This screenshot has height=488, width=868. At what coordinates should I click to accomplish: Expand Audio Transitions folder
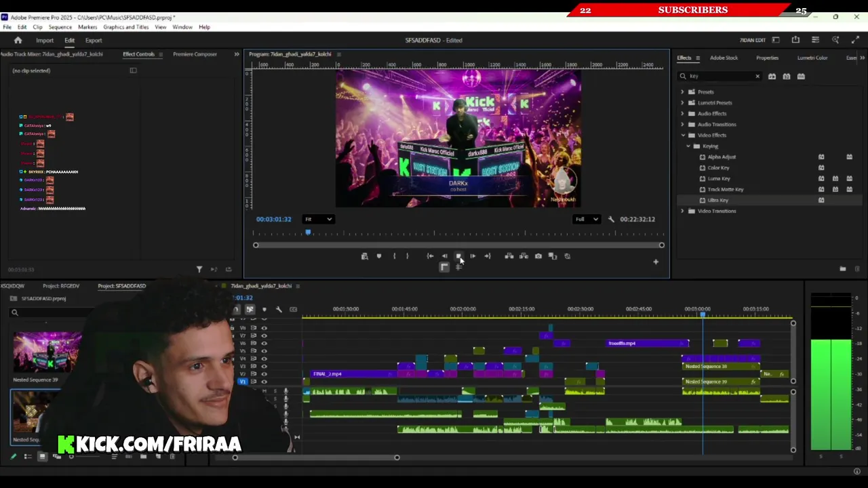tap(682, 125)
